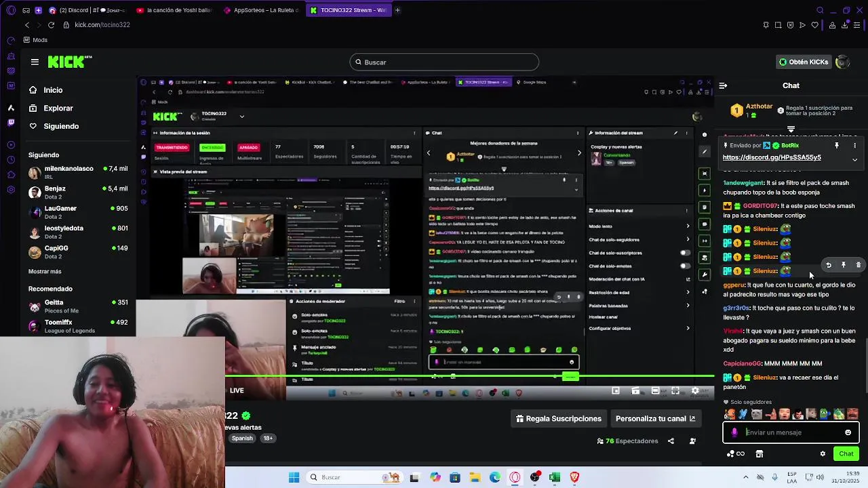
Task: Open the discord.gg invite link in chat
Action: click(x=772, y=157)
